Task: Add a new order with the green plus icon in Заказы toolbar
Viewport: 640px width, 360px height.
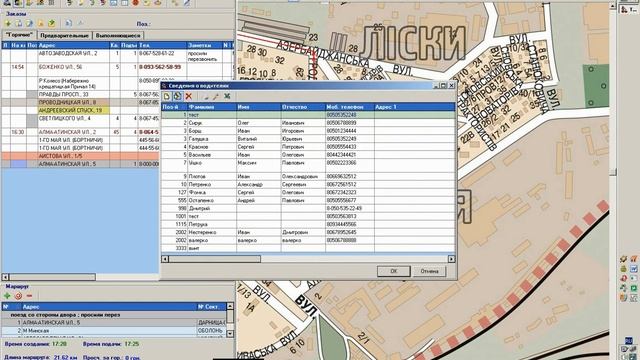Action: 8,24
